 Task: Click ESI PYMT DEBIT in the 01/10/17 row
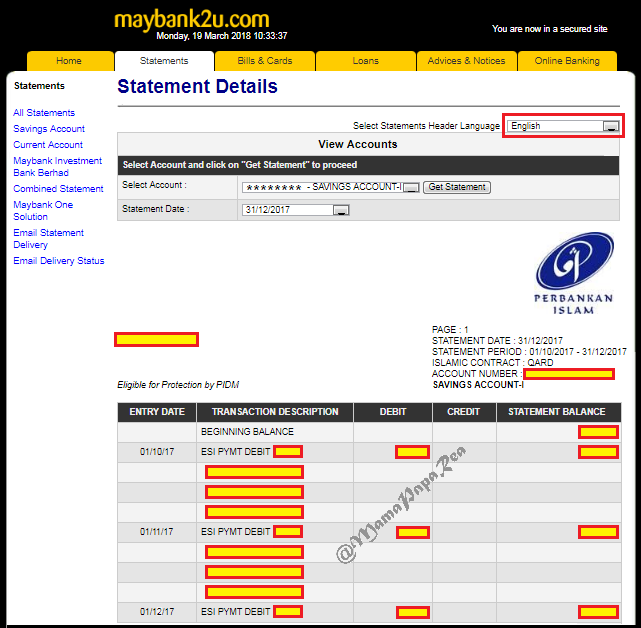pyautogui.click(x=235, y=452)
